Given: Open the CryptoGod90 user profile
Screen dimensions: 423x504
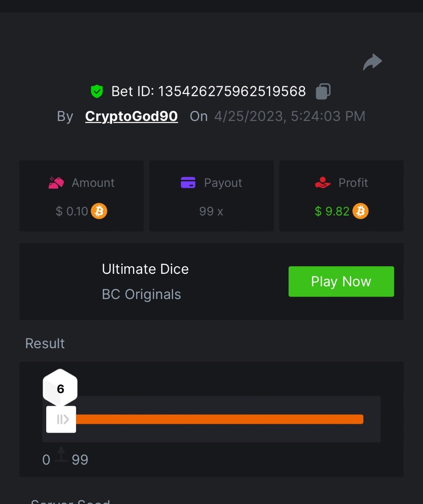Looking at the screenshot, I should [131, 116].
